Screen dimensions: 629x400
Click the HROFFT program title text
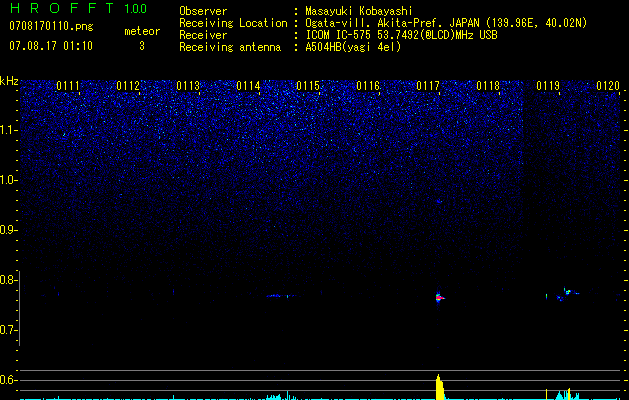coord(62,8)
